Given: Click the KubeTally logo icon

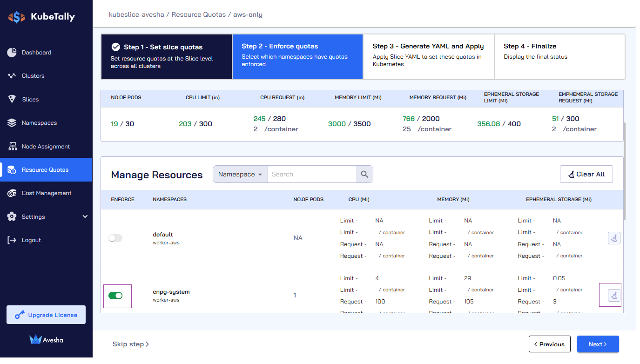Looking at the screenshot, I should coord(17,17).
